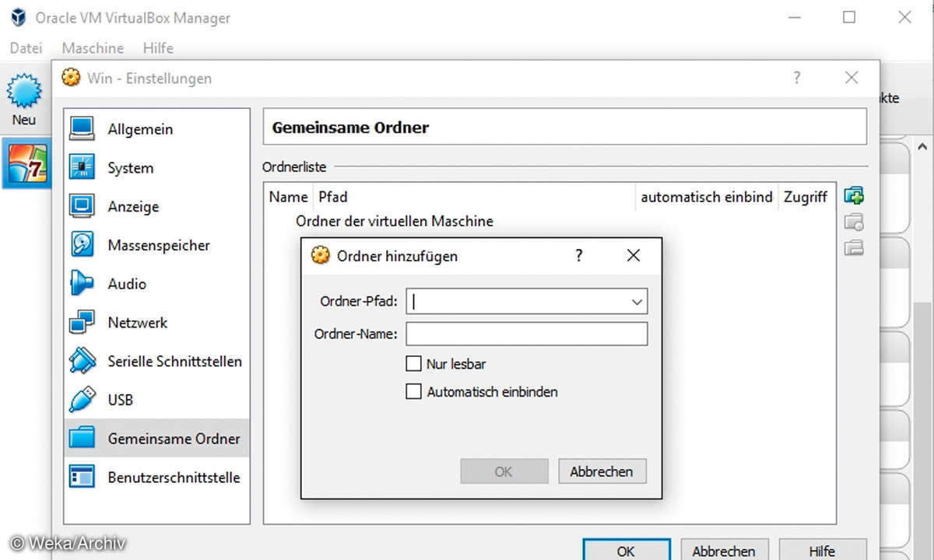
Task: Open the Allgemein settings category
Action: 156,129
